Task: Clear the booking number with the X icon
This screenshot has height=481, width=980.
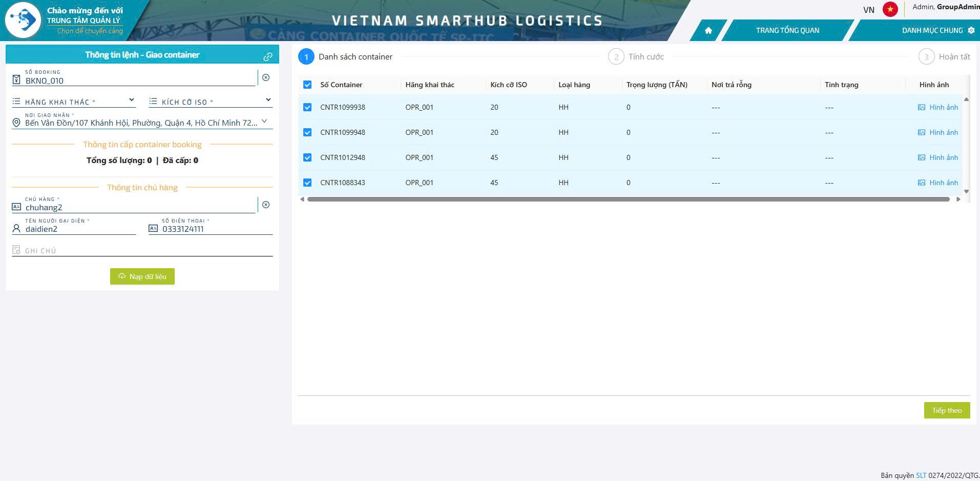Action: 266,77
